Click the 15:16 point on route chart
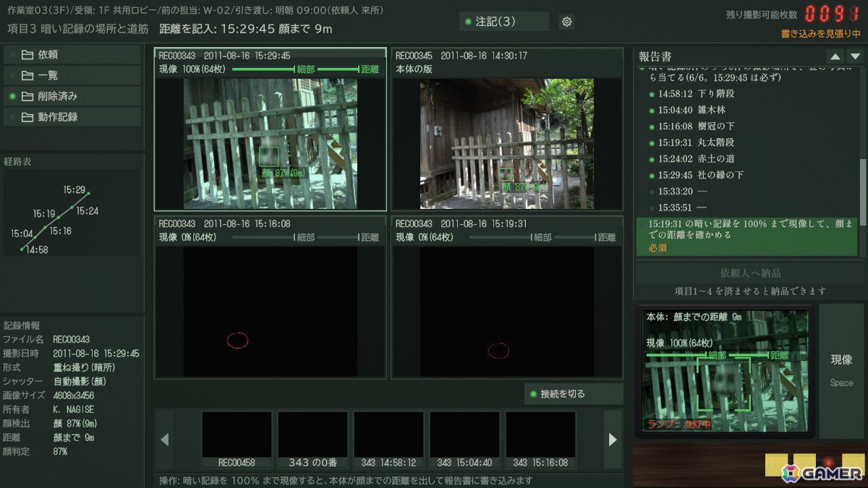Viewport: 868px width, 488px height. pyautogui.click(x=45, y=228)
